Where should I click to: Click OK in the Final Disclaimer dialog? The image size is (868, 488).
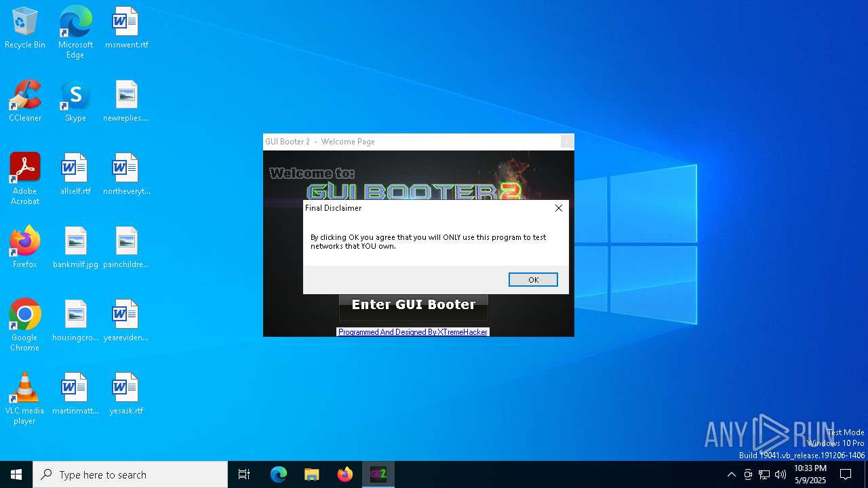point(533,280)
